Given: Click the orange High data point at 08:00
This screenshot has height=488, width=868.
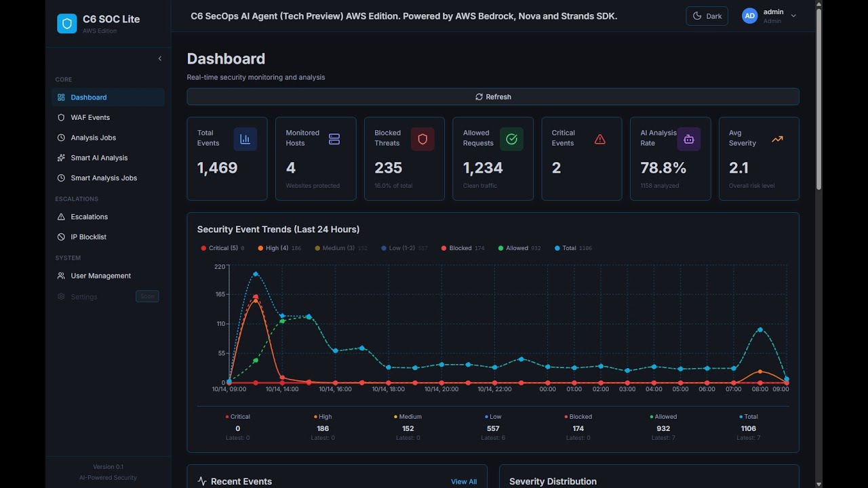Looking at the screenshot, I should [x=760, y=371].
